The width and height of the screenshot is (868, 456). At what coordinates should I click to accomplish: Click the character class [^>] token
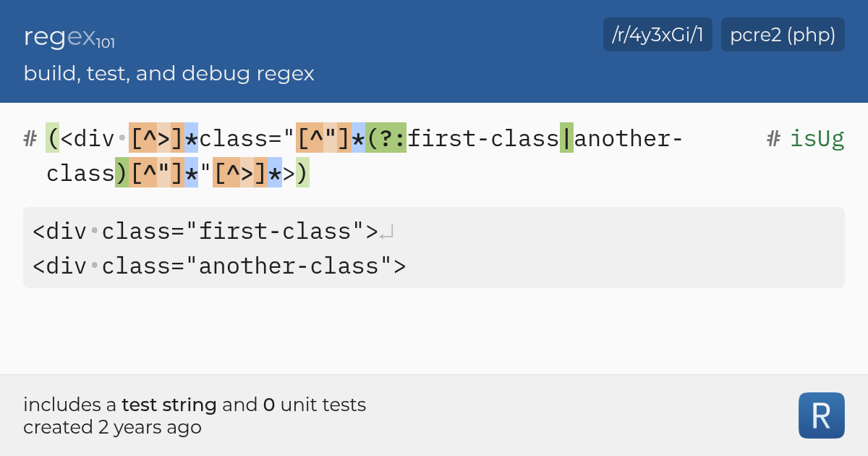point(156,138)
